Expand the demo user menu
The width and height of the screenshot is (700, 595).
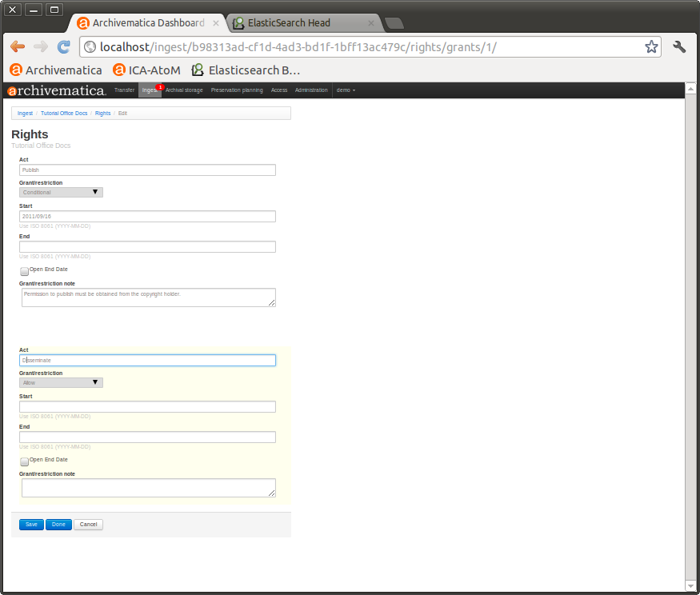[346, 90]
